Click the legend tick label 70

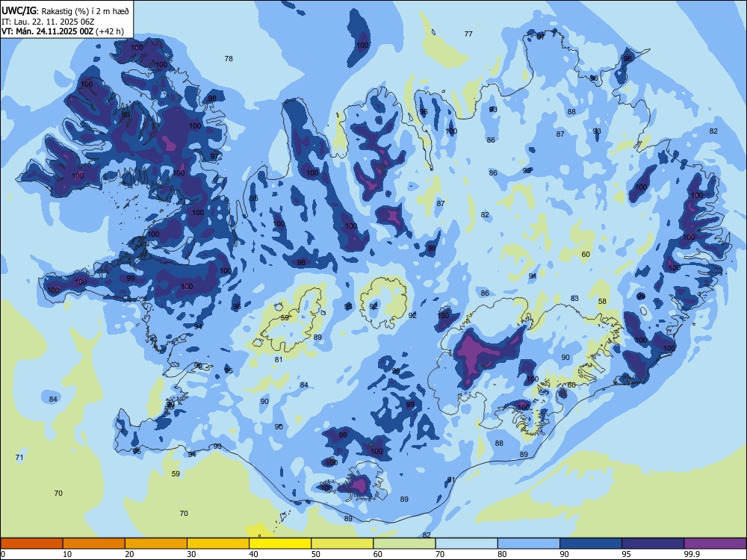(440, 554)
